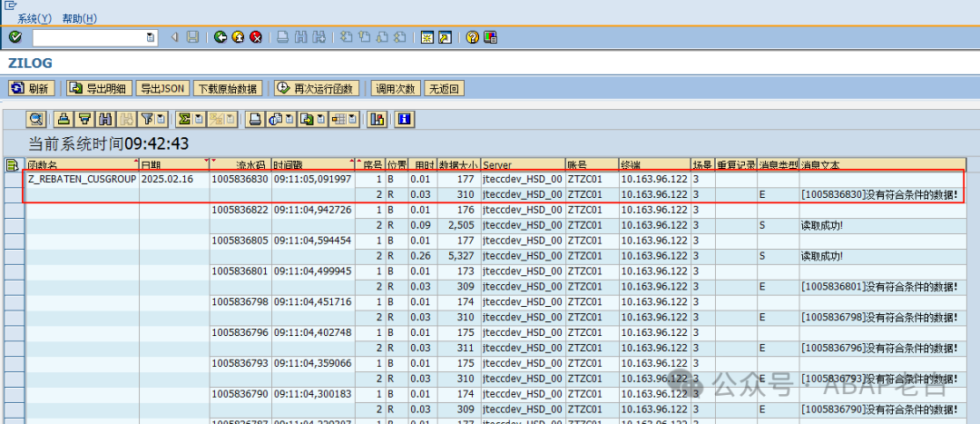Sort descending in the ALV toolbar

click(84, 119)
